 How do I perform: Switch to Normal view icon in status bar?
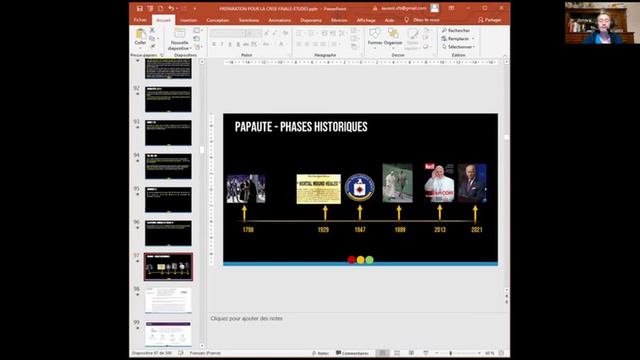382,353
